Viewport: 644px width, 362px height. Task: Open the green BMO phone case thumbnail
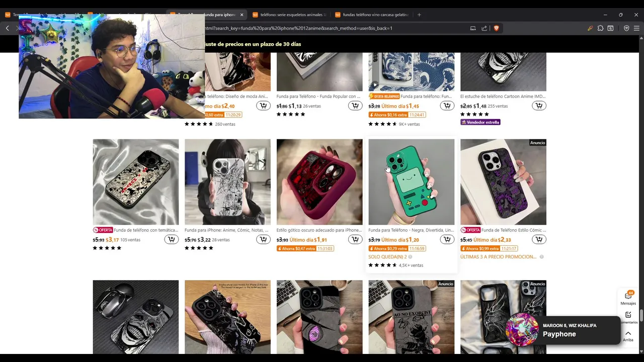(x=411, y=182)
